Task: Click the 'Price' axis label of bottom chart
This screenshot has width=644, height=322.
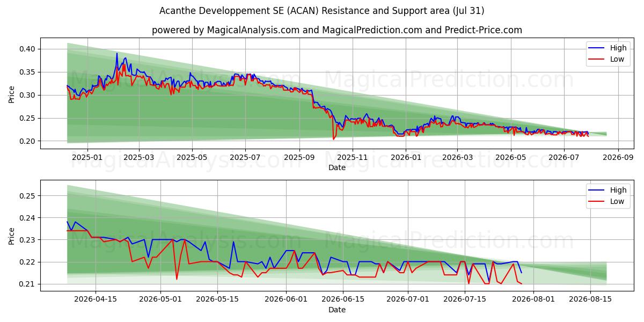Action: click(x=11, y=236)
